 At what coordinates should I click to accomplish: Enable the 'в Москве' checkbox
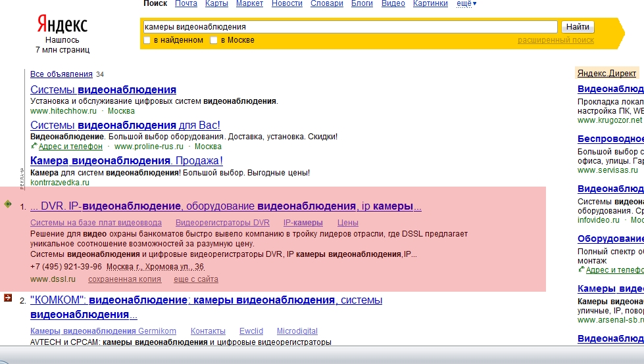(214, 40)
